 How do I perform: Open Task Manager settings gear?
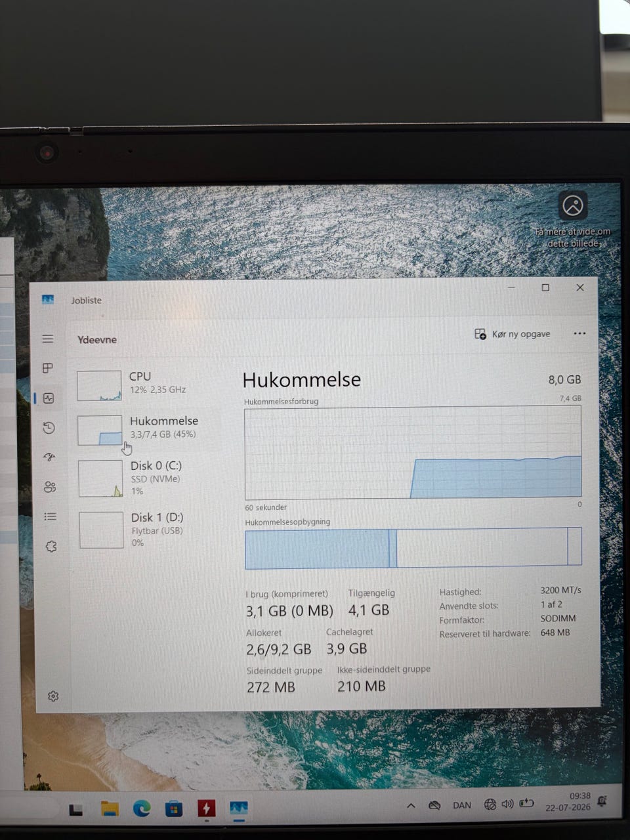pos(53,696)
